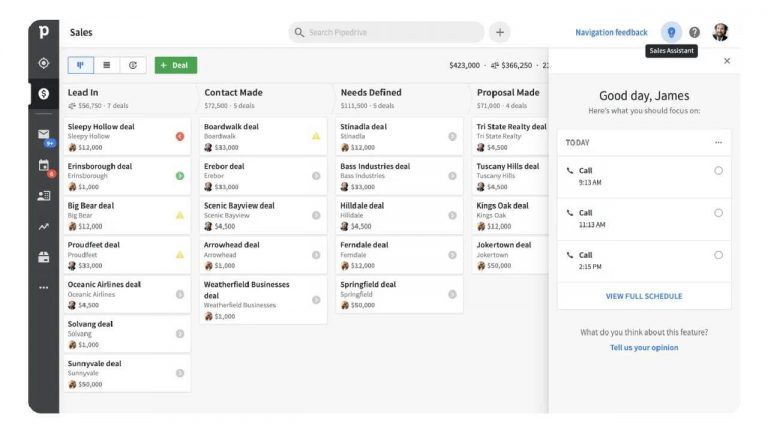Switch to forecast view
This screenshot has height=432, width=768.
133,65
